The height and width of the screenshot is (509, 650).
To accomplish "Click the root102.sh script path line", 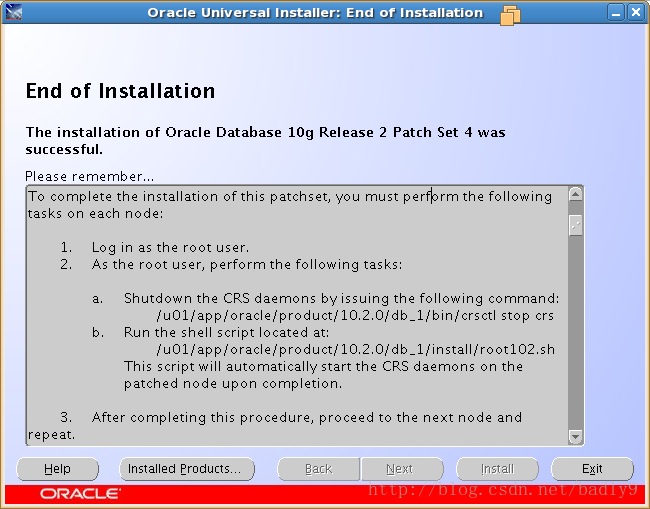I will (356, 349).
